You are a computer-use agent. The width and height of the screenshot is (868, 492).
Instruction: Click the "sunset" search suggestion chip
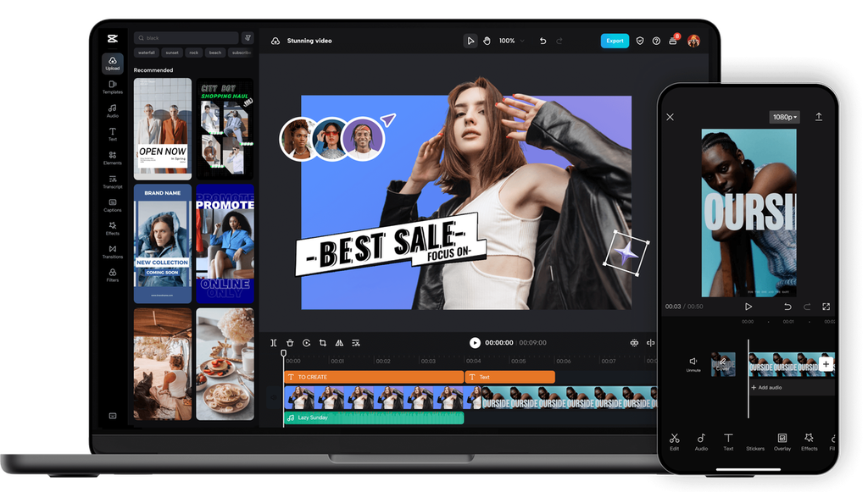[x=172, y=53]
